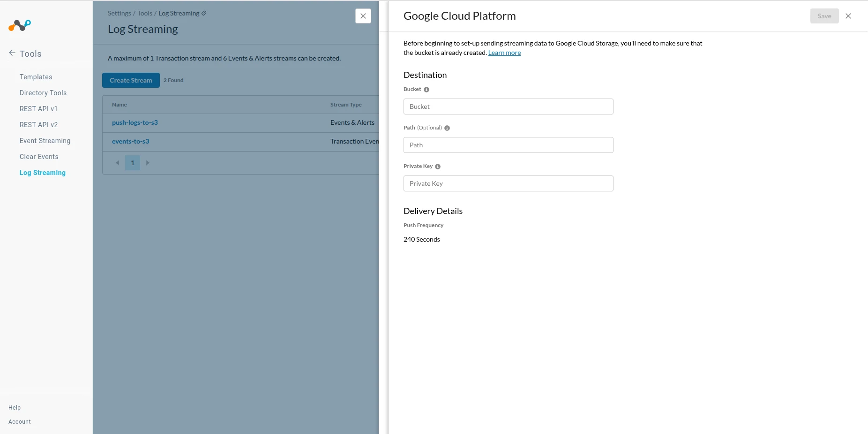The width and height of the screenshot is (868, 434).
Task: Close the Log Streaming panel
Action: [x=363, y=16]
